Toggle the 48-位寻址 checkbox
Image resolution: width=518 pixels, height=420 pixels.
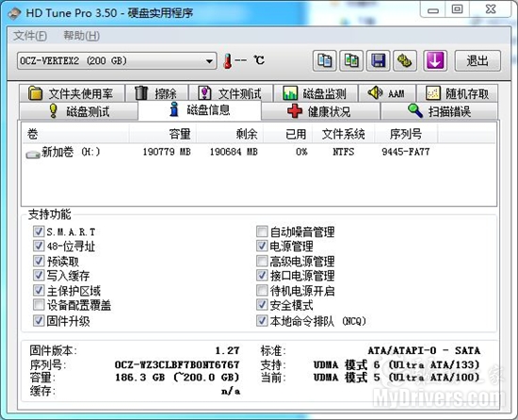[39, 246]
